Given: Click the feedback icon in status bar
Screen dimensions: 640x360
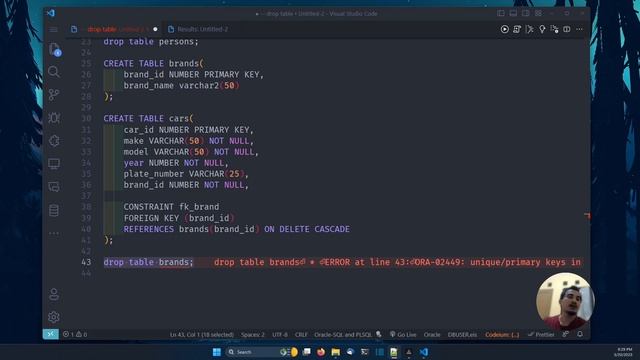Looking at the screenshot, I should [x=566, y=334].
